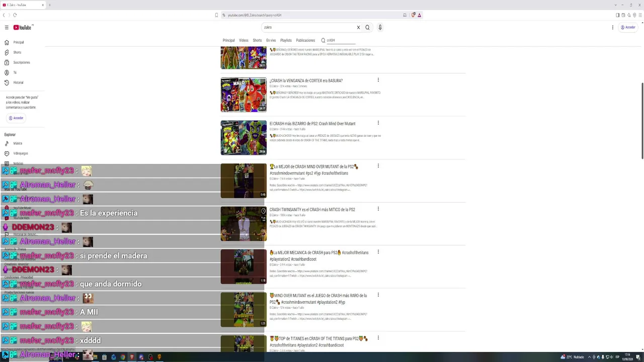Open the browser hamburger menu at far right
Image resolution: width=644 pixels, height=362 pixels.
[x=639, y=15]
